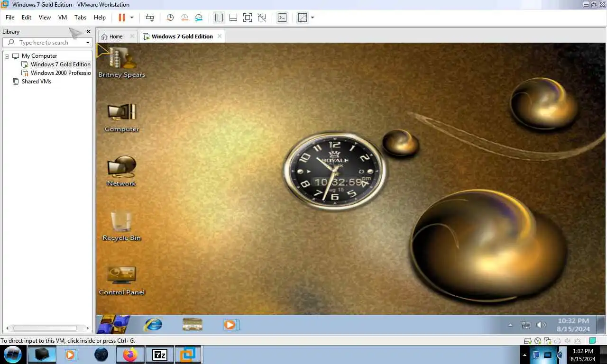Select the Network desktop icon in guest
This screenshot has width=607, height=364.
121,172
